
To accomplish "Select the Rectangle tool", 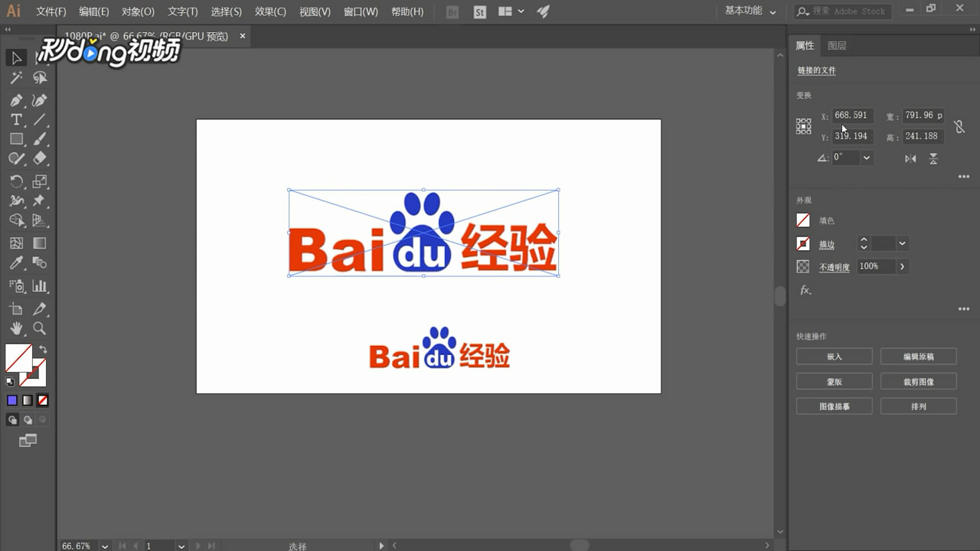I will 16,139.
